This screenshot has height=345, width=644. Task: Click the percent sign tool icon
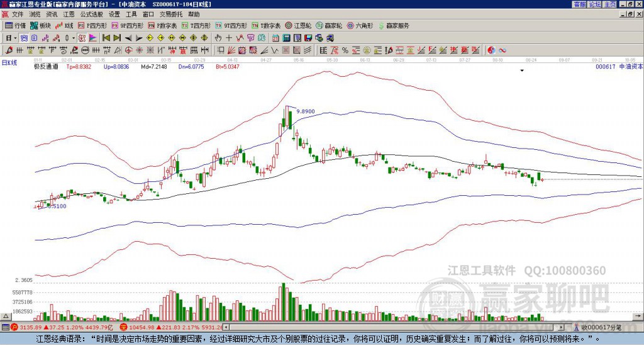[345, 50]
